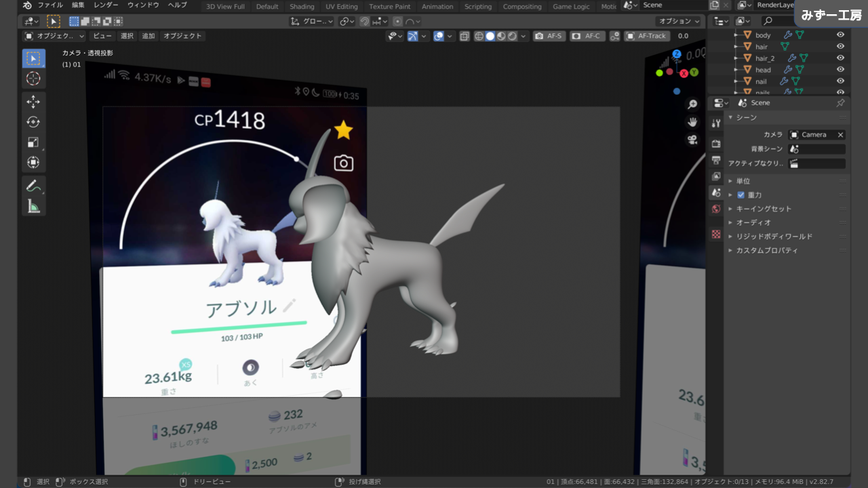Hide the body object in outliner
The width and height of the screenshot is (868, 488).
840,35
